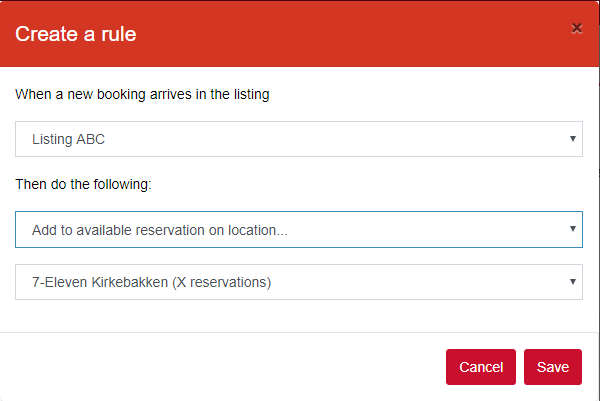Open the 7-Eleven Kirkebakken location dropdown
The image size is (600, 401).
pyautogui.click(x=299, y=282)
